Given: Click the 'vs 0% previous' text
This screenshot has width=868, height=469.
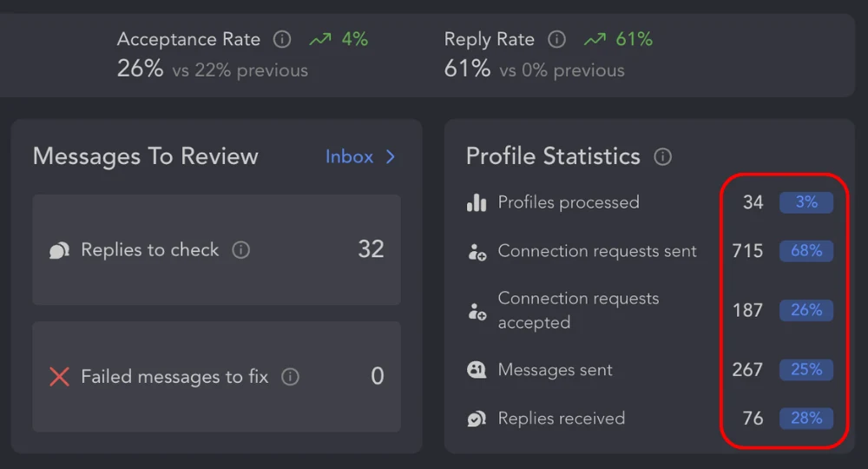Looking at the screenshot, I should (x=562, y=71).
